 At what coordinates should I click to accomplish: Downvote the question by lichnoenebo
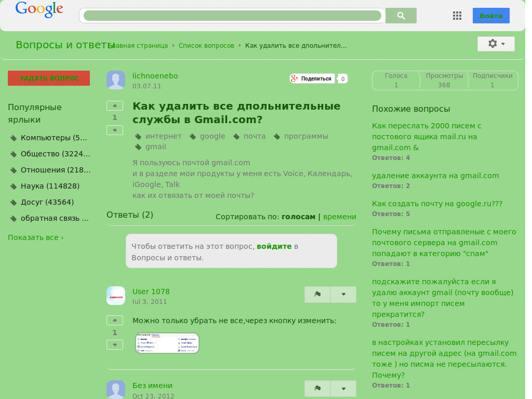(x=115, y=130)
